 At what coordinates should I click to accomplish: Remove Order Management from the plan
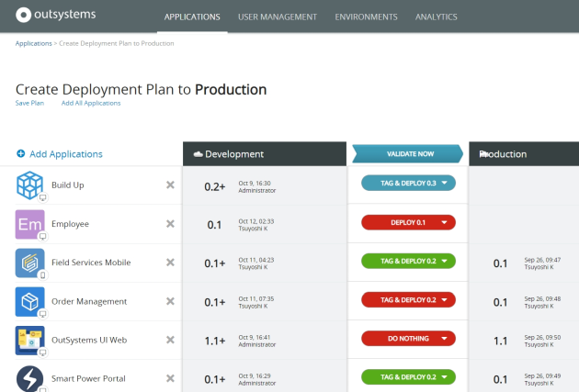170,301
